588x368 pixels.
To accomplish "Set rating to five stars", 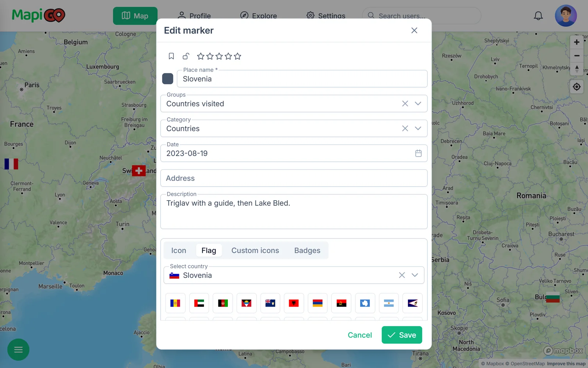I will (237, 56).
